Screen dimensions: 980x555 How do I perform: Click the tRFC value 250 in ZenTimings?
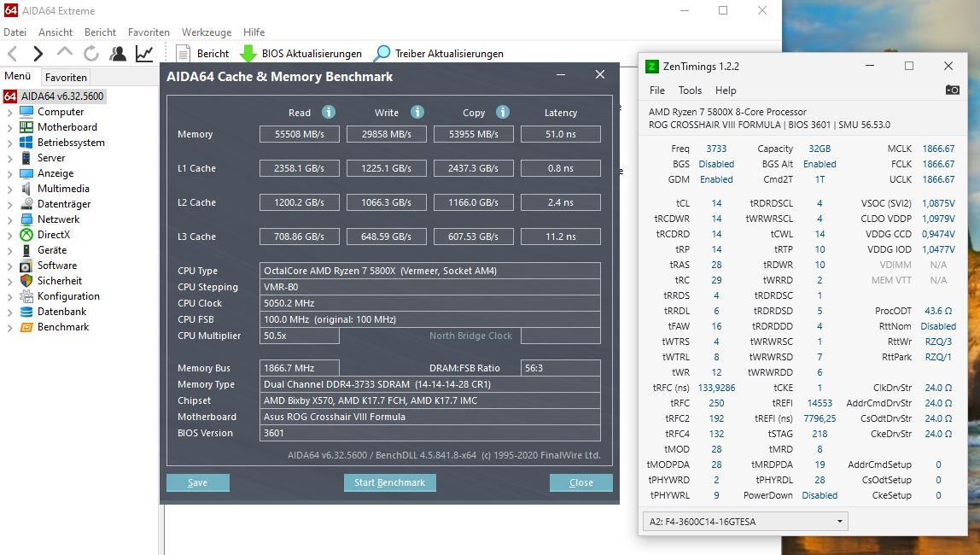point(716,403)
